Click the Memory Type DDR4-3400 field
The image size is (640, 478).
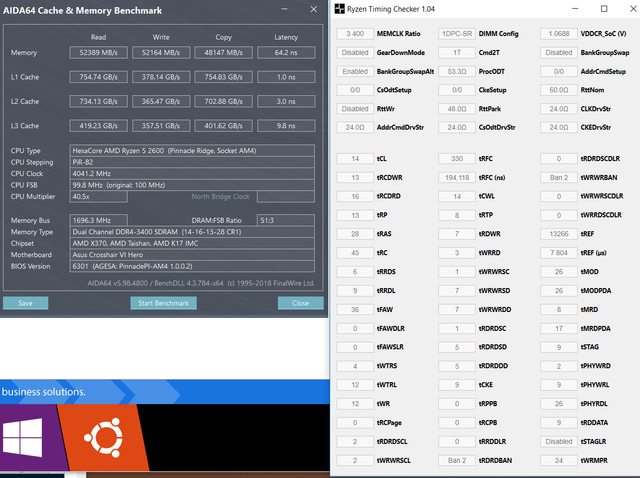[x=192, y=232]
